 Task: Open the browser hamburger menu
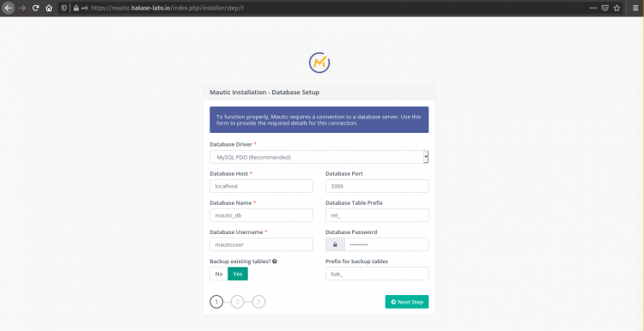coord(635,8)
